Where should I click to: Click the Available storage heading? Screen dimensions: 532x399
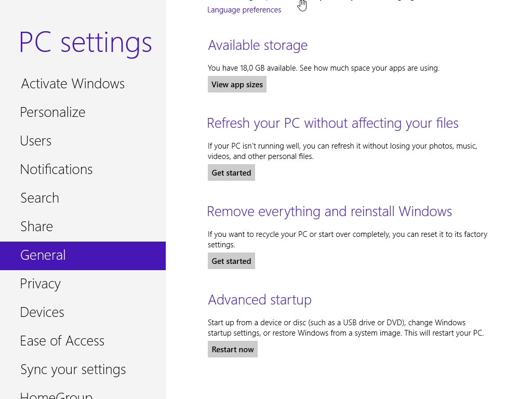point(258,45)
